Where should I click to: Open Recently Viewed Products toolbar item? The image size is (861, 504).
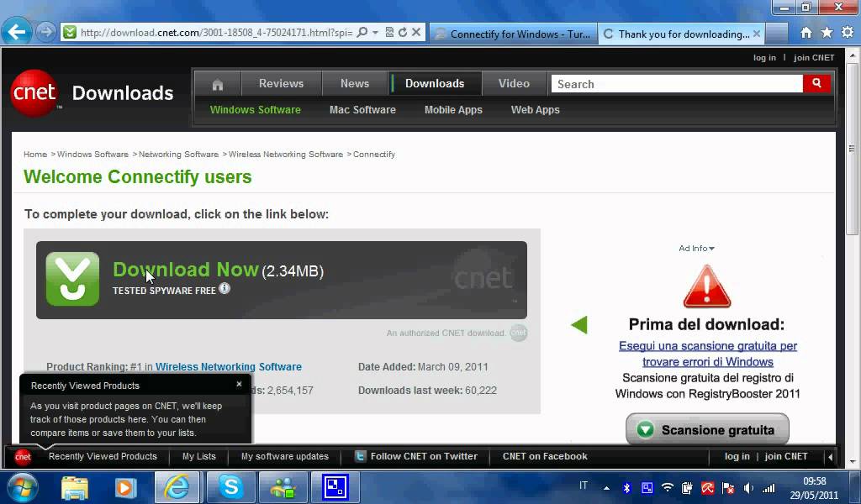click(103, 456)
